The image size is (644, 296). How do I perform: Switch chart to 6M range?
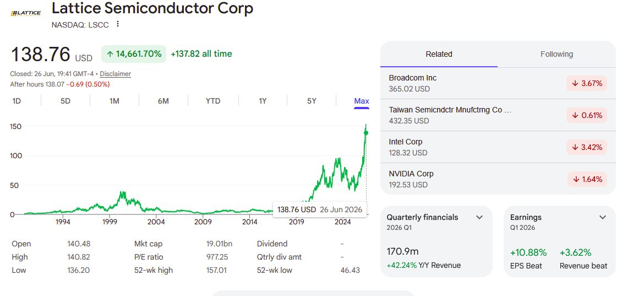click(x=163, y=101)
